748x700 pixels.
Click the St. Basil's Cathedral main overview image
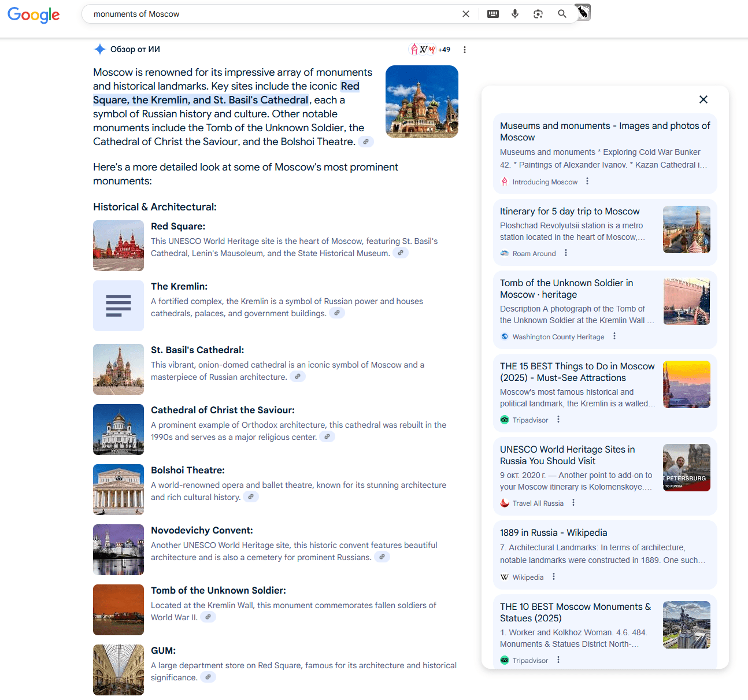click(x=422, y=102)
